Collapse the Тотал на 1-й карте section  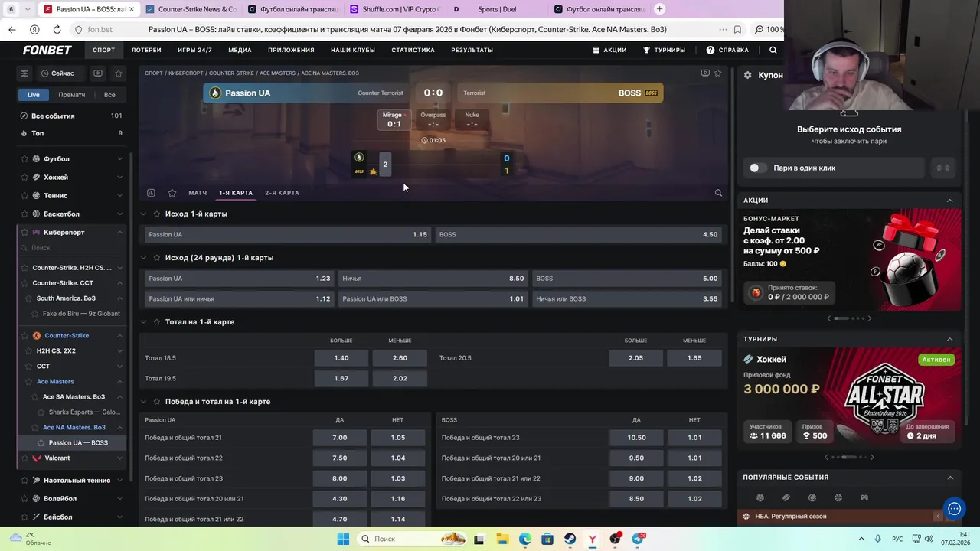click(x=143, y=322)
